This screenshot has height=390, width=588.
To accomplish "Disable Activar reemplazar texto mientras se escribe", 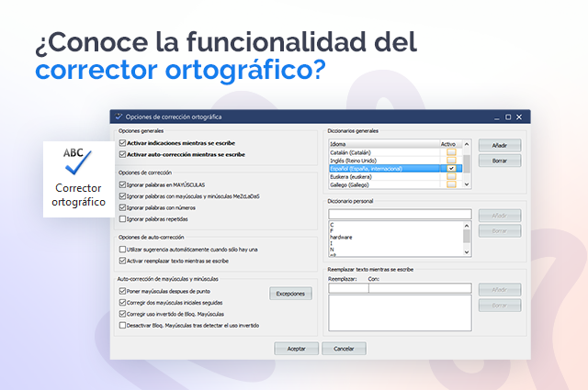I will point(123,262).
